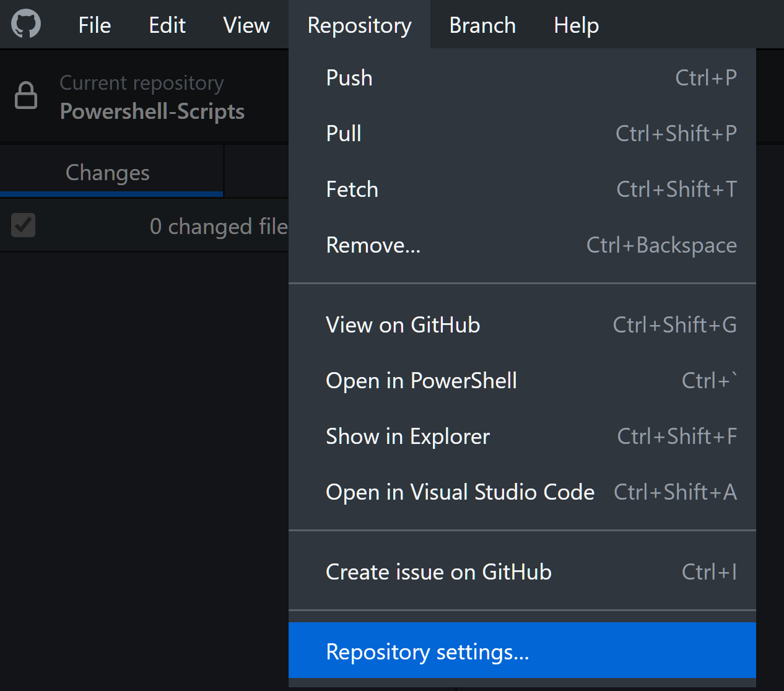Select Open in Visual Studio Code
Viewport: 784px width, 691px height.
coord(522,492)
